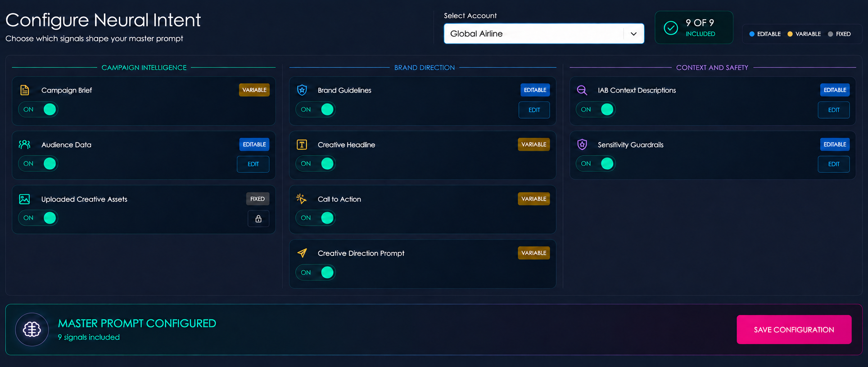868x367 pixels.
Task: Click the Audience Data people icon
Action: click(x=25, y=144)
